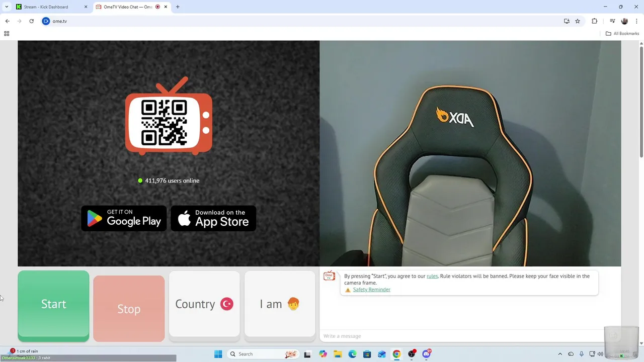Open the Country selector
644x362 pixels.
tap(204, 304)
